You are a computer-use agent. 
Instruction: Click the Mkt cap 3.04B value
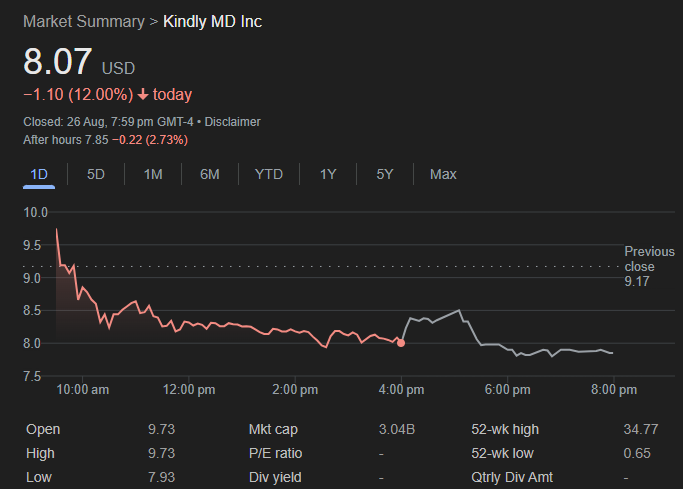point(397,429)
